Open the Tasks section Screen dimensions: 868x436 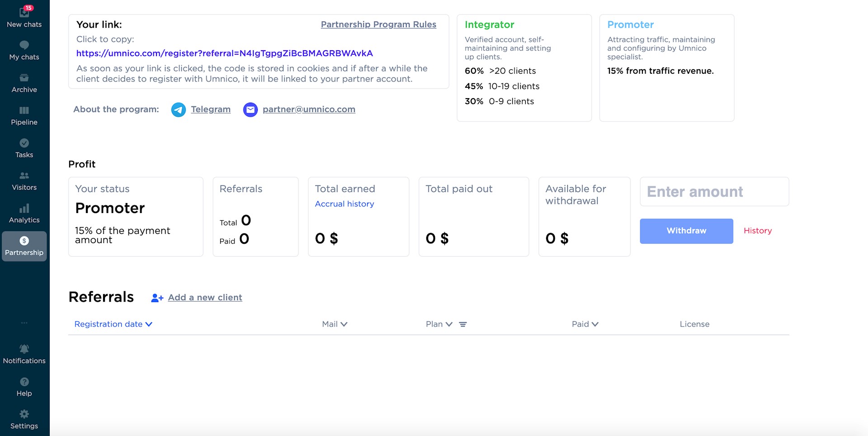(24, 148)
